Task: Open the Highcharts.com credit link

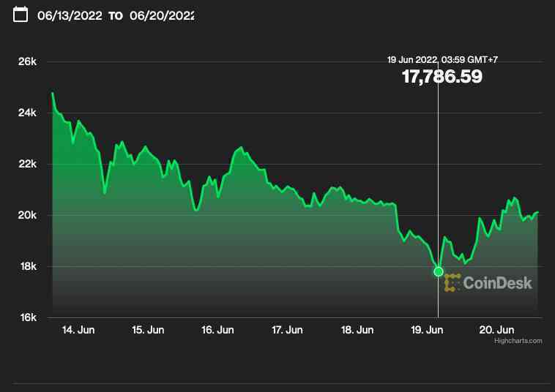Action: [x=518, y=341]
